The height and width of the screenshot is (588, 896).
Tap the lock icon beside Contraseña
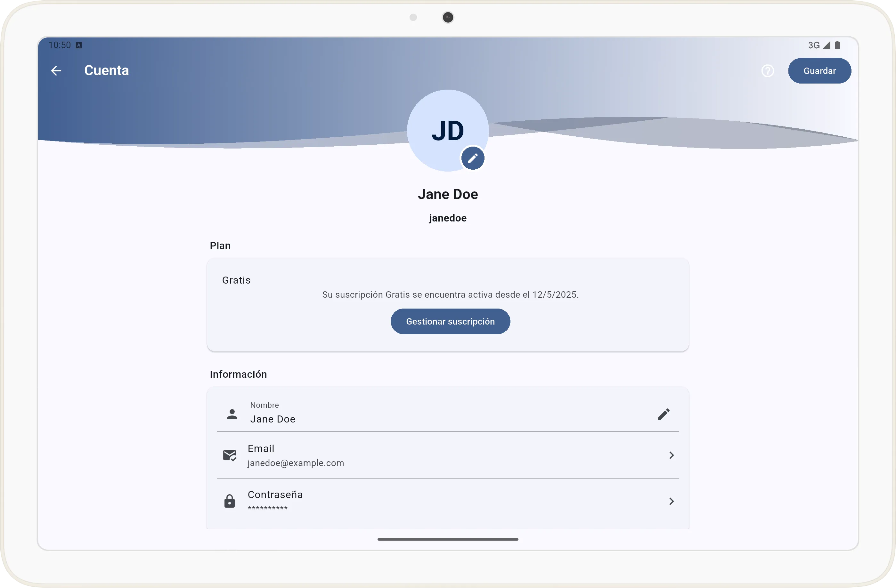pyautogui.click(x=230, y=501)
